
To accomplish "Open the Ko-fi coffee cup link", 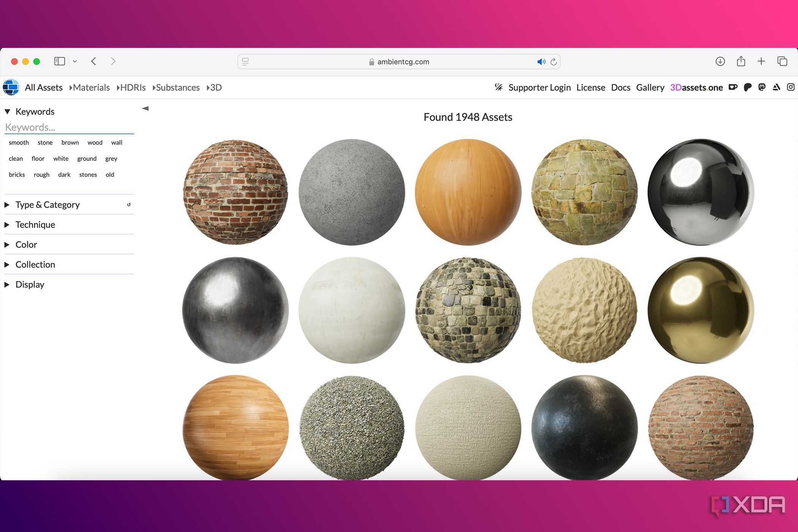I will click(x=733, y=87).
